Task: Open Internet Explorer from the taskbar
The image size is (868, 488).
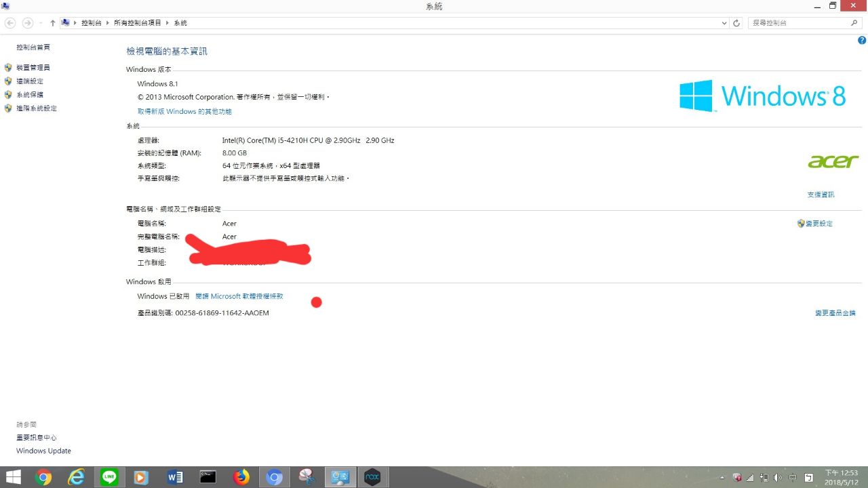Action: [x=76, y=477]
